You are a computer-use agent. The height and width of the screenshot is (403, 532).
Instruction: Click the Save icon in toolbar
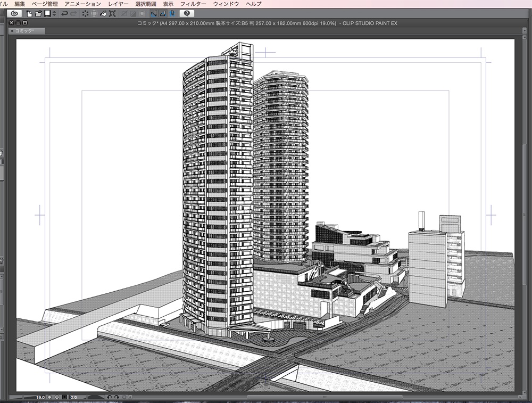click(x=47, y=13)
